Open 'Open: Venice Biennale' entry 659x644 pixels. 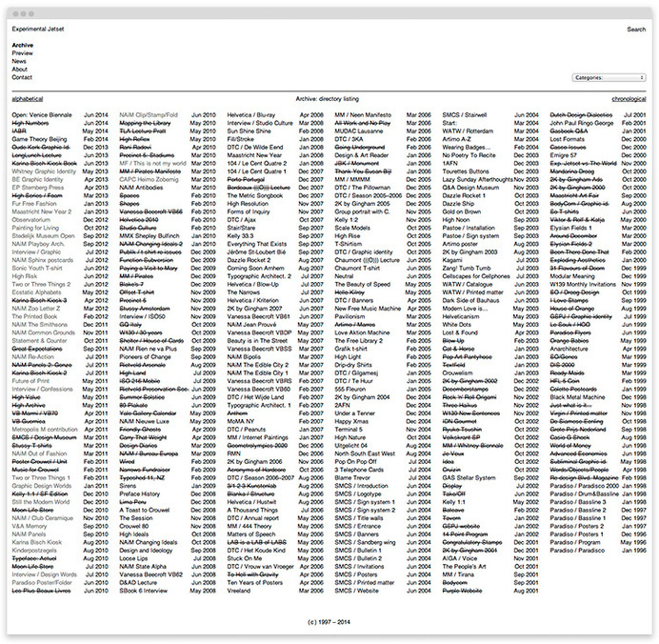[x=42, y=114]
